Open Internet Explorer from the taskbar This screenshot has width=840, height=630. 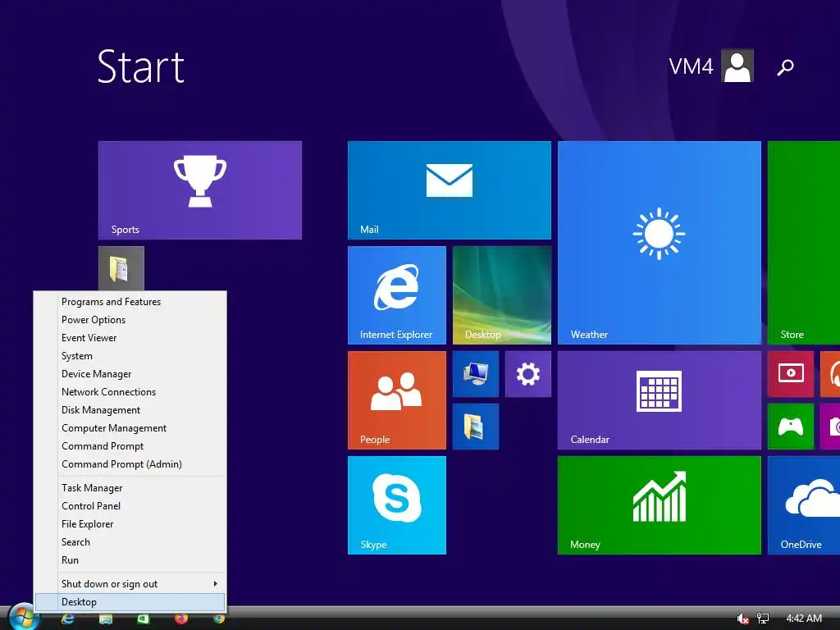coord(67,619)
